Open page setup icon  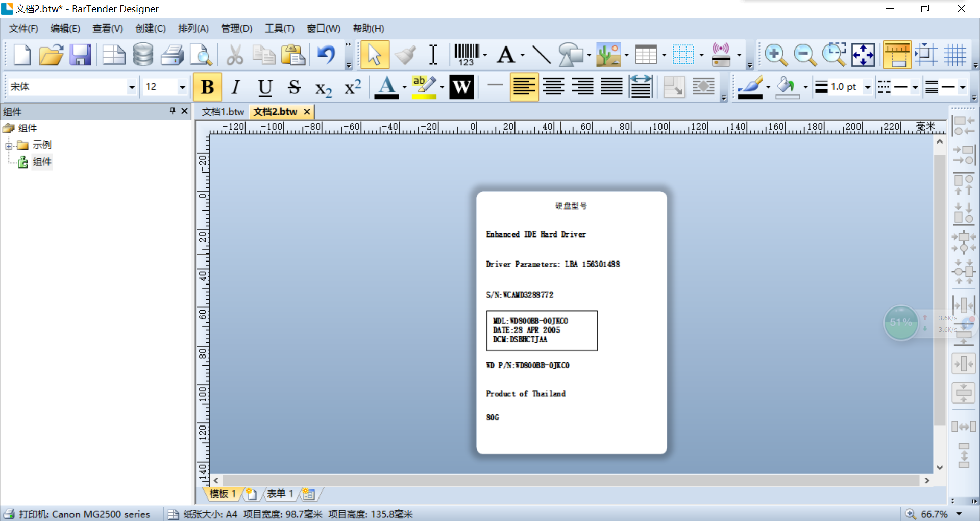114,55
